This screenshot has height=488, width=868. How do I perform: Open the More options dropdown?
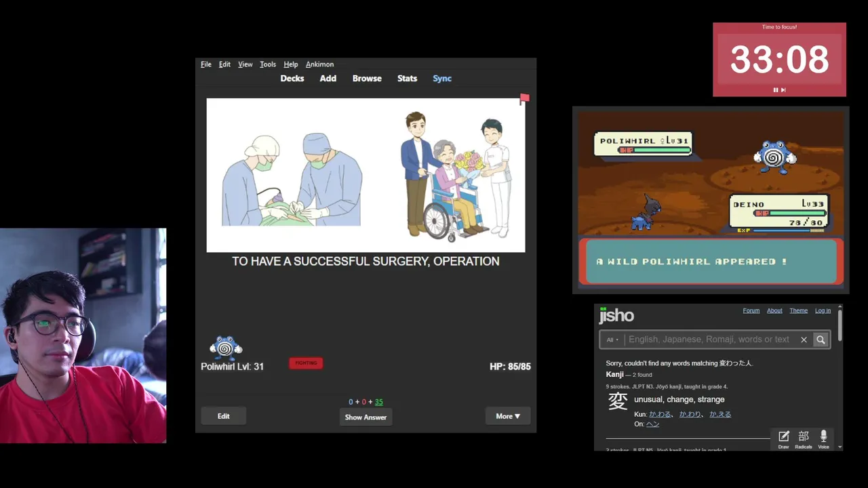[x=508, y=416]
